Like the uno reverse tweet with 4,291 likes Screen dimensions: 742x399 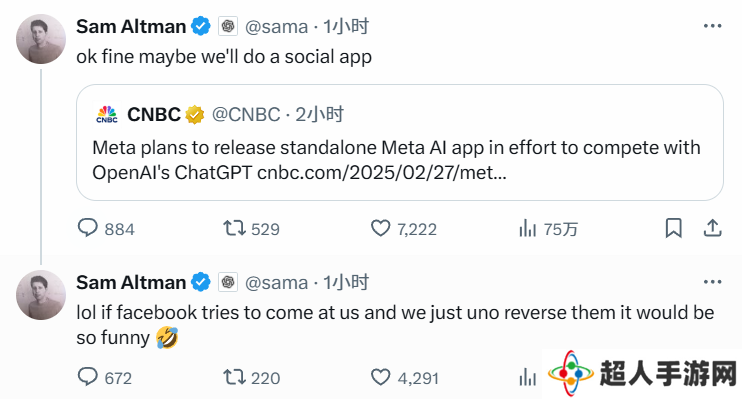click(380, 377)
